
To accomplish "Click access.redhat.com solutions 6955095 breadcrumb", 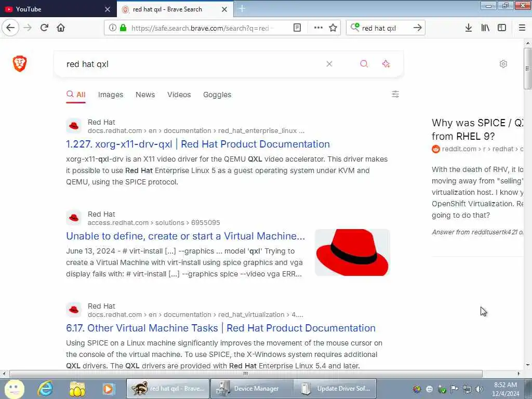I will point(154,222).
